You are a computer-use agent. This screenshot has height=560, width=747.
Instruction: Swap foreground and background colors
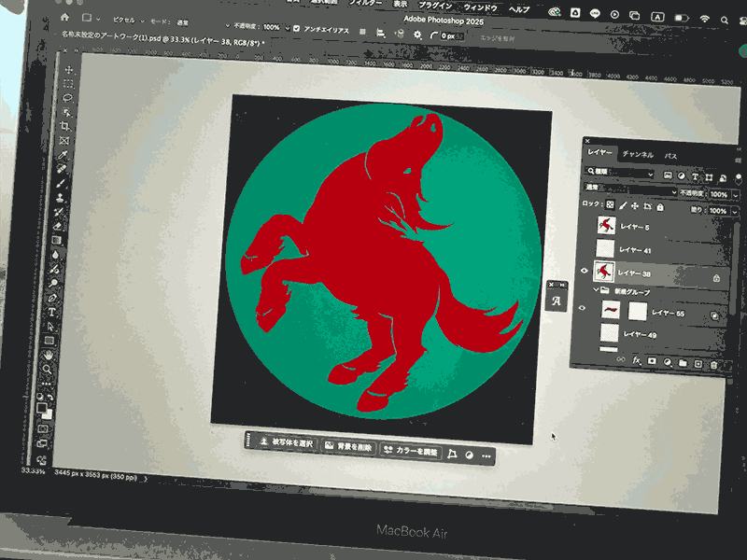50,399
